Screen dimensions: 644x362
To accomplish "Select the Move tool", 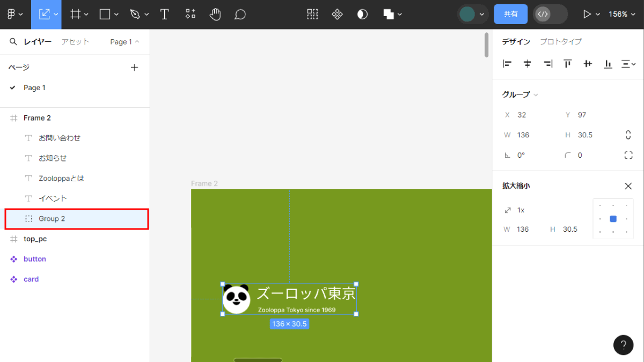I will (44, 14).
